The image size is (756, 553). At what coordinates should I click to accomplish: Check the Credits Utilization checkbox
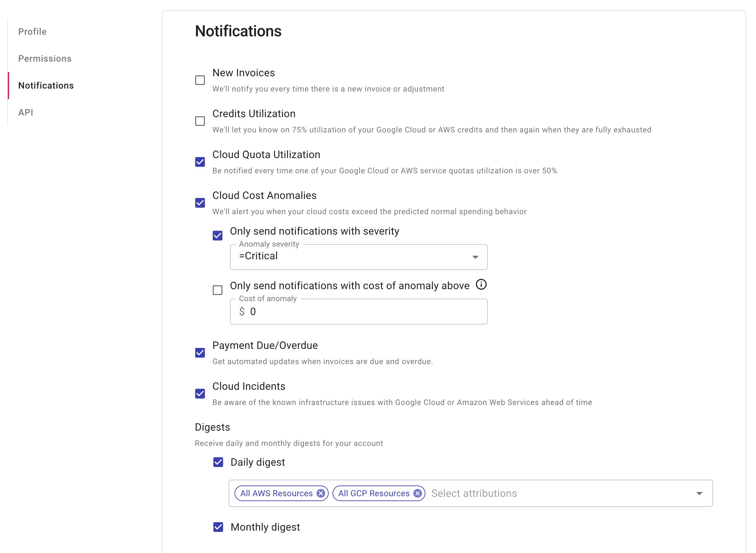click(x=200, y=121)
